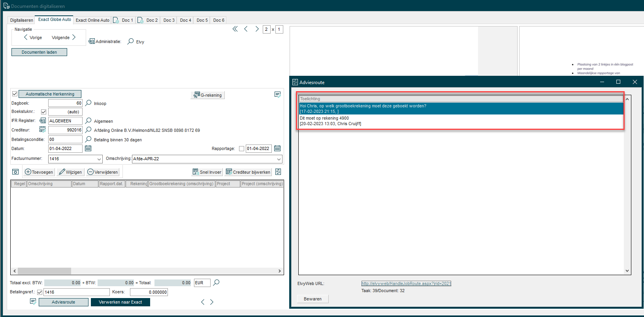Viewport: 644px width, 317px height.
Task: Click the currency lookup magnifier next to EUR
Action: click(216, 283)
